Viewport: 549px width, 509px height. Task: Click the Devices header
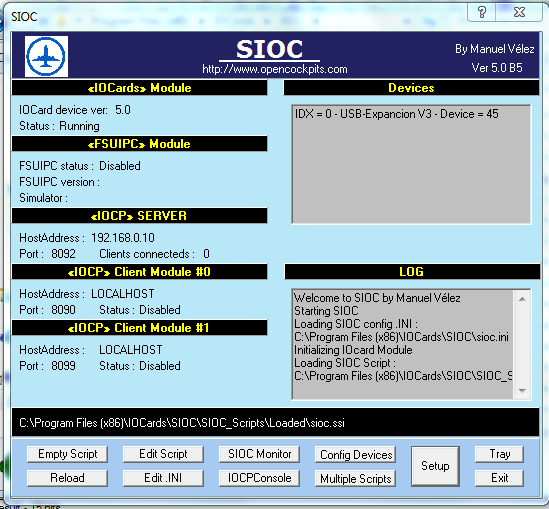pos(411,88)
